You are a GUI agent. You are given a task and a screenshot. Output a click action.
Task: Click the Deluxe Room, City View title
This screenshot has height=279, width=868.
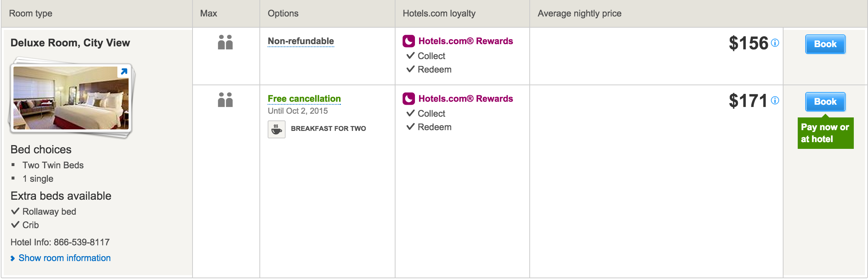pyautogui.click(x=70, y=43)
